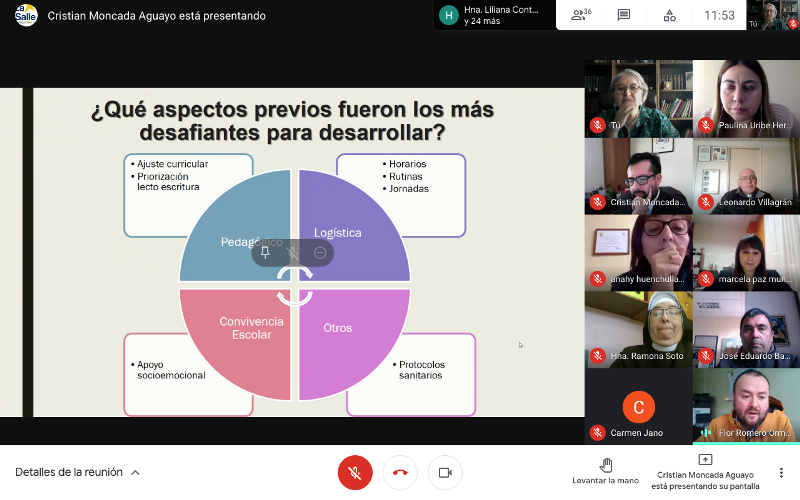Pin the presentation with the pin icon

(x=265, y=253)
